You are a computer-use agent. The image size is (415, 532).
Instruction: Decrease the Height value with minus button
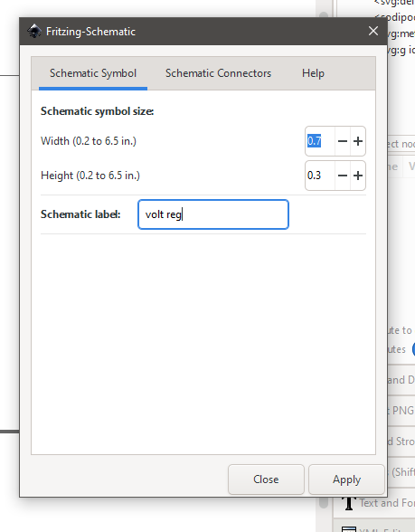click(x=343, y=176)
